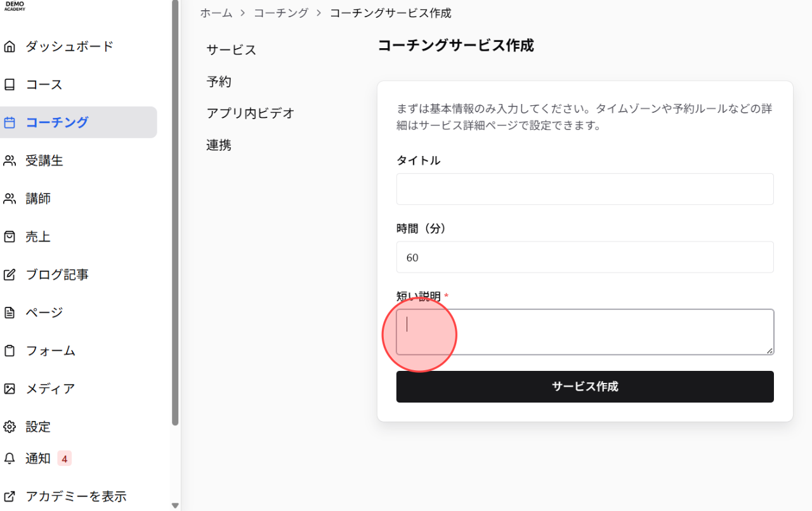Click the edit icon beside ブログ記事
Image resolution: width=812 pixels, height=511 pixels.
(10, 275)
